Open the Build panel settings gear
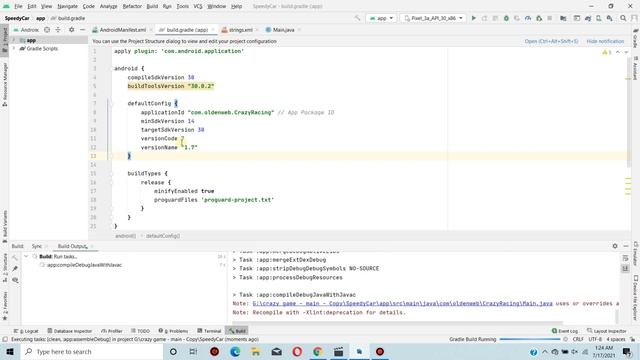 [615, 246]
